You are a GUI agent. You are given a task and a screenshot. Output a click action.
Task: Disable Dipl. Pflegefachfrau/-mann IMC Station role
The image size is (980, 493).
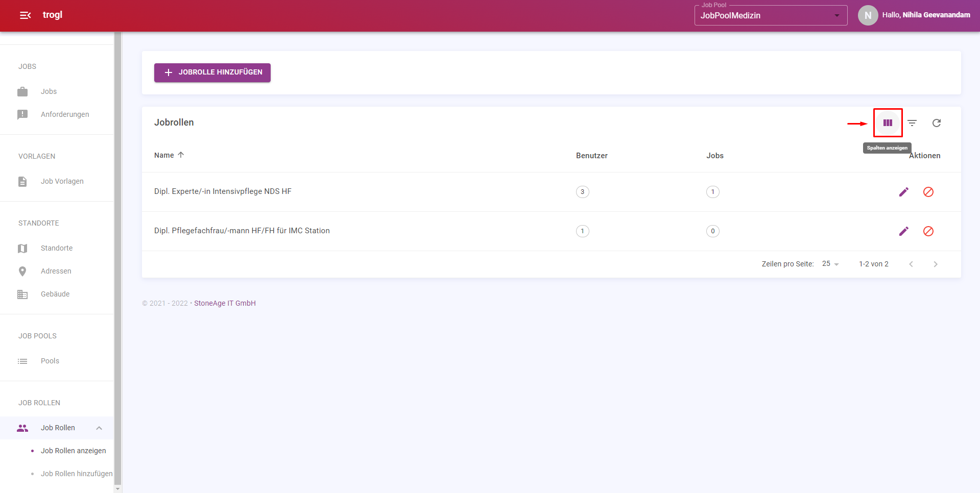coord(928,231)
